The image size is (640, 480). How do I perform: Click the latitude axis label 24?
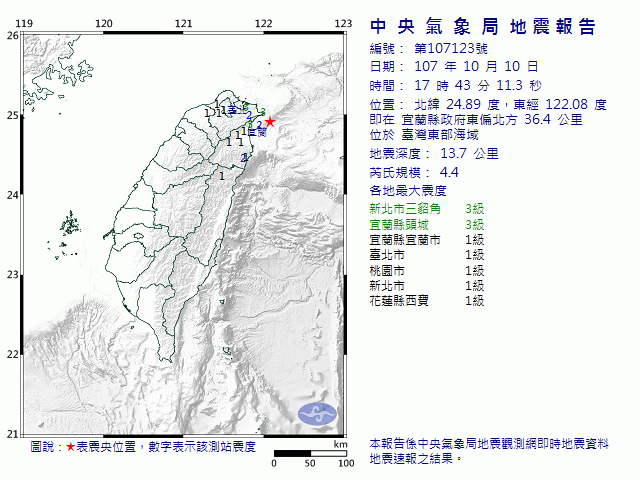click(x=12, y=195)
